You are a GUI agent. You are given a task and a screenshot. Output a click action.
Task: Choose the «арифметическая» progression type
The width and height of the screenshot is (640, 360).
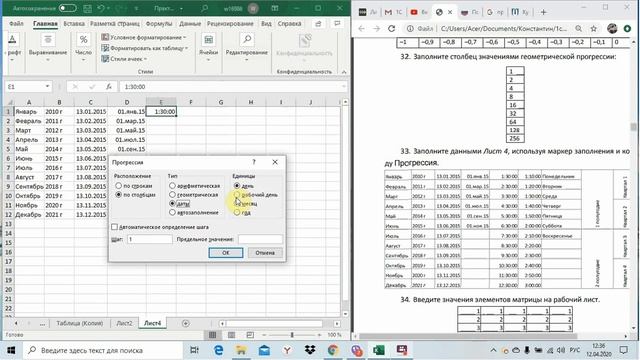172,186
